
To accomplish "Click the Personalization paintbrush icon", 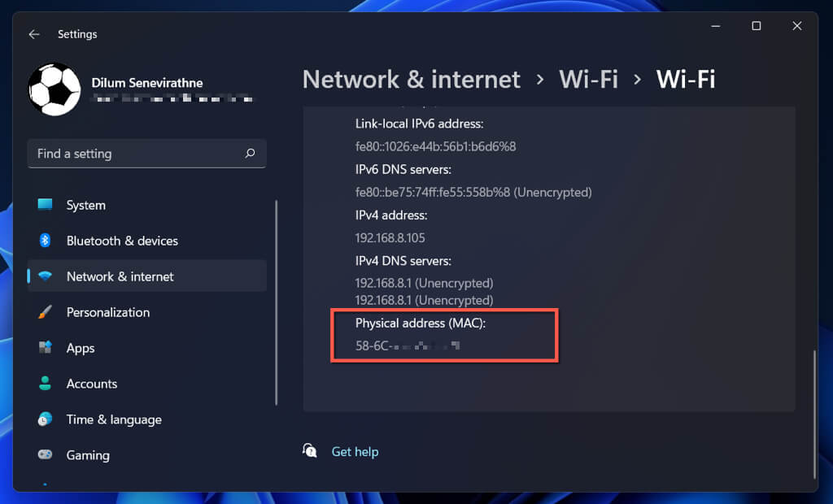I will coord(46,312).
